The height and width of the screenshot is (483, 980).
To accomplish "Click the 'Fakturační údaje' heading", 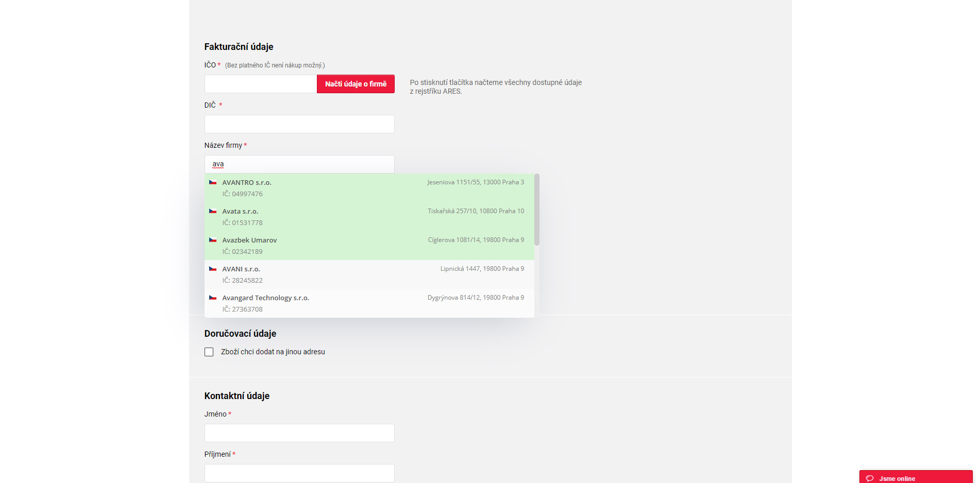I will click(x=239, y=47).
